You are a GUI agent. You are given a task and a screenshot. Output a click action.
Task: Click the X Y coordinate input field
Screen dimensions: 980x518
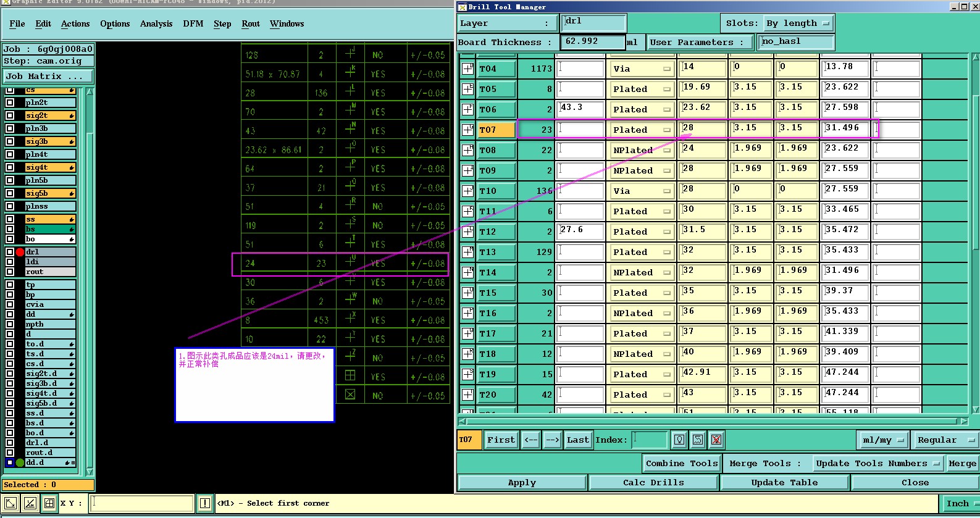[141, 503]
